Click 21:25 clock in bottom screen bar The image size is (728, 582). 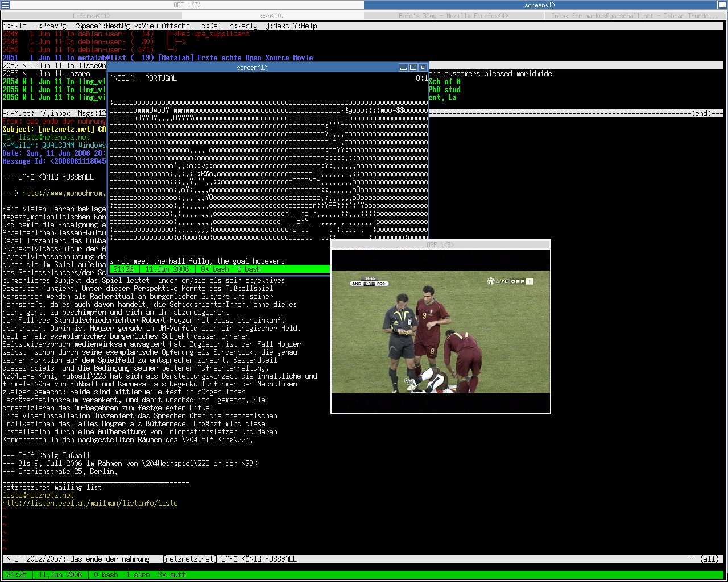tap(16, 575)
